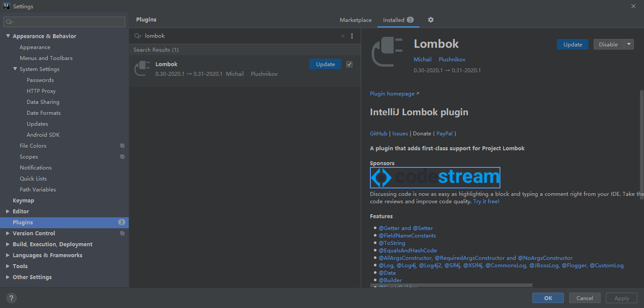Click the plugin search magnifier icon
The image size is (644, 308).
pyautogui.click(x=138, y=36)
